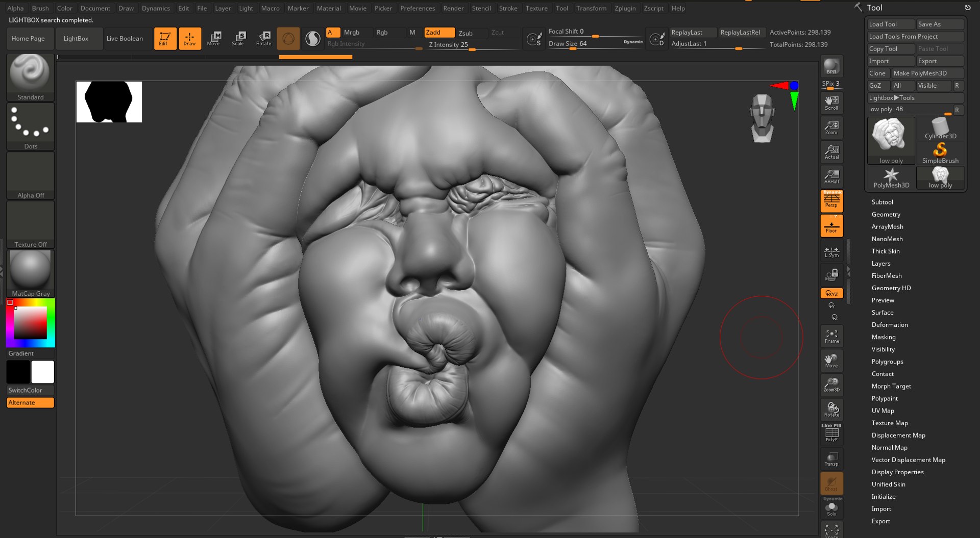Viewport: 980px width, 538px height.
Task: Open the MatCap Gray material picker
Action: pos(31,274)
